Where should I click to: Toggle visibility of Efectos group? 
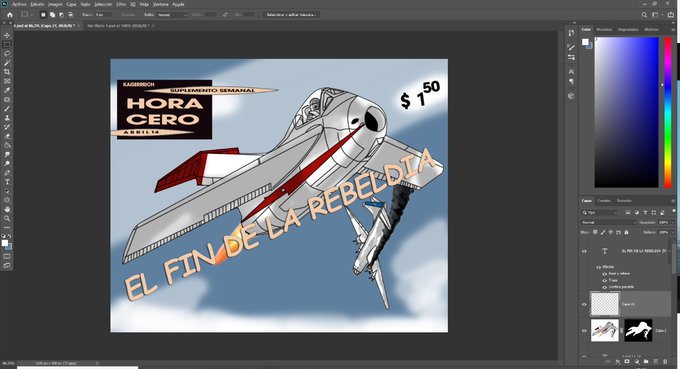pyautogui.click(x=598, y=267)
